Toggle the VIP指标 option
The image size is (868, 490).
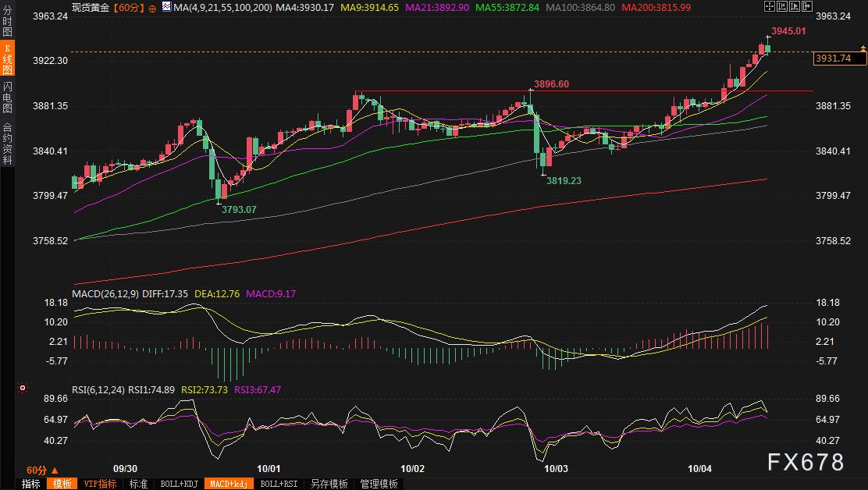tap(101, 484)
